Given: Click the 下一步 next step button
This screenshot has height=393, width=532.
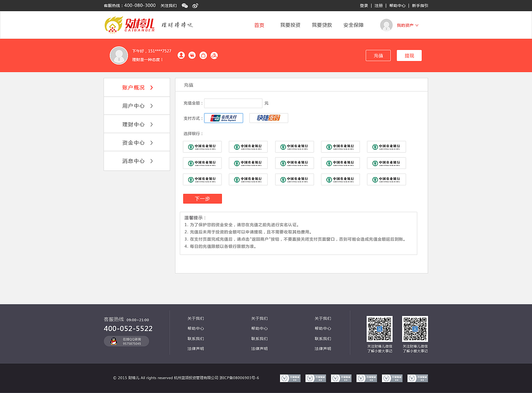Looking at the screenshot, I should click(202, 198).
